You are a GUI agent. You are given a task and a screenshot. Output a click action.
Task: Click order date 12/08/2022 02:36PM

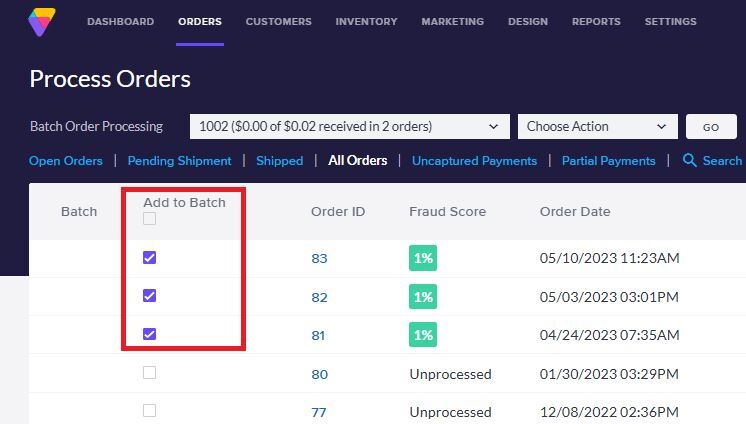click(609, 412)
